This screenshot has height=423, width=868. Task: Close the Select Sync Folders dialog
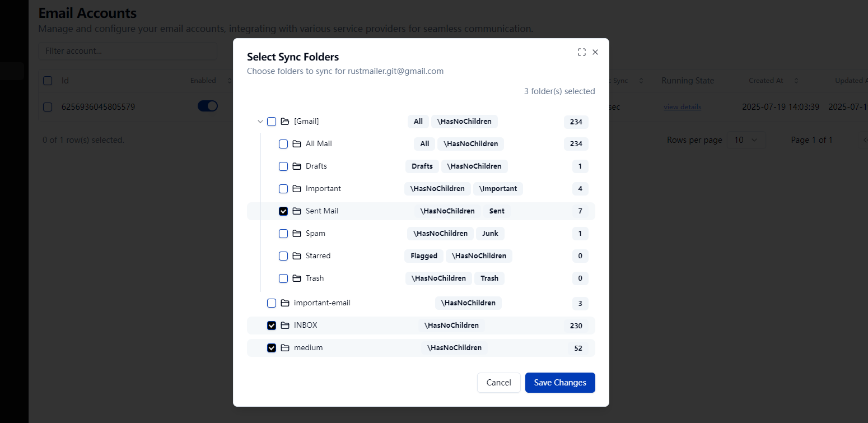click(x=595, y=52)
